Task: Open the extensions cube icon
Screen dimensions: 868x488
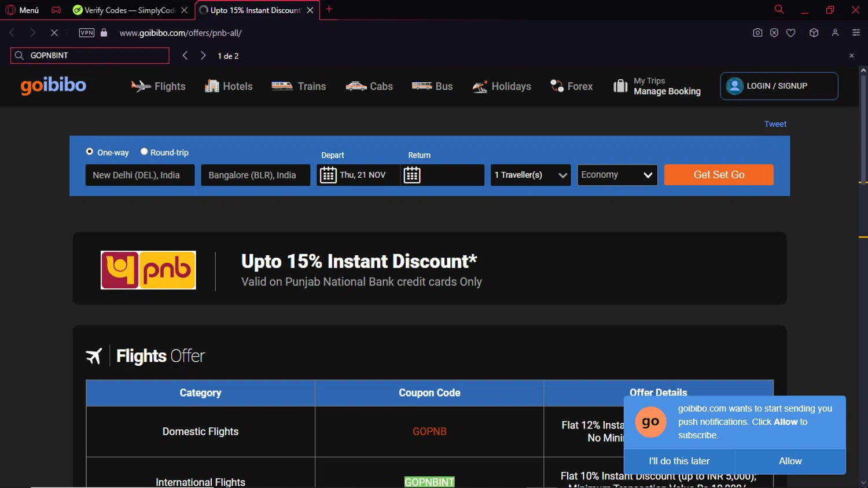Action: [x=814, y=33]
